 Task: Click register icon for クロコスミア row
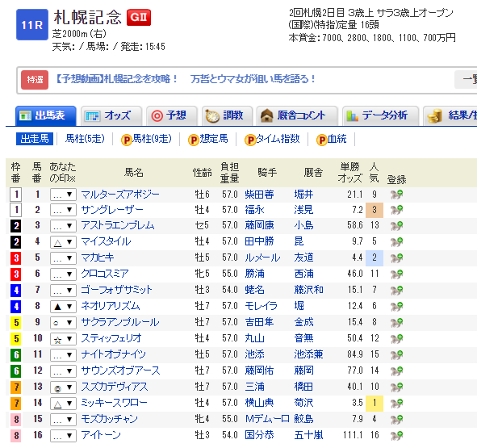tap(396, 274)
